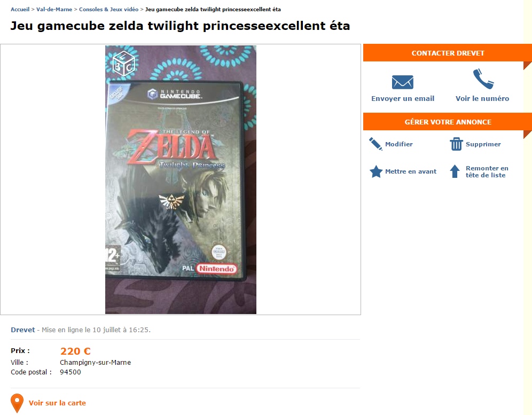This screenshot has height=415, width=532.
Task: Click the orange map pin icon
Action: 17,403
